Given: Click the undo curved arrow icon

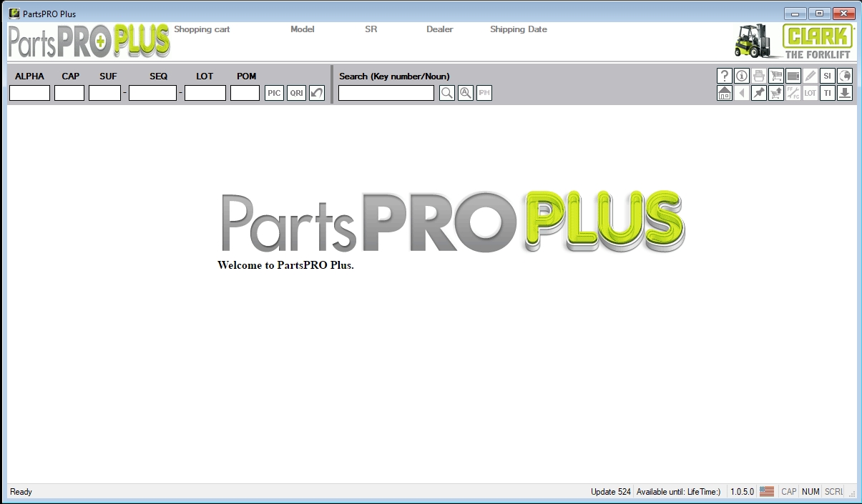Looking at the screenshot, I should (x=316, y=93).
